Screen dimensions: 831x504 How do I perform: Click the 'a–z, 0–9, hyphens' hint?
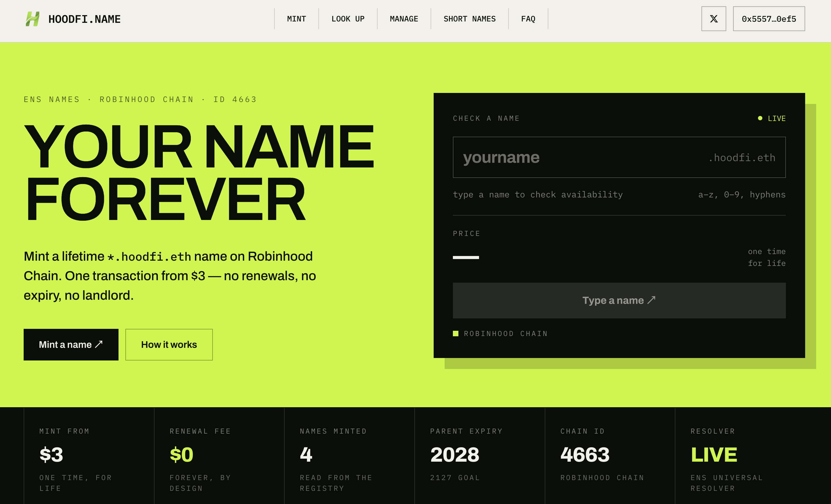[742, 194]
